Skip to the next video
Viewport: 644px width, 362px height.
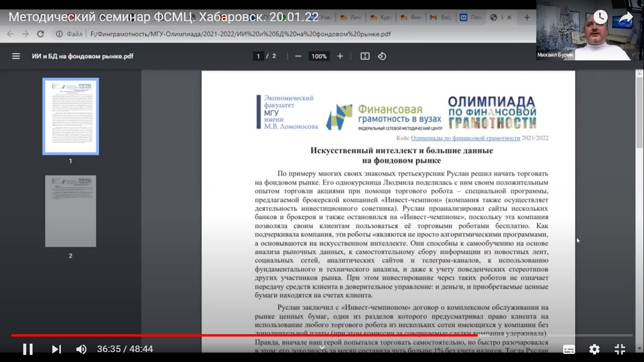[x=57, y=349]
